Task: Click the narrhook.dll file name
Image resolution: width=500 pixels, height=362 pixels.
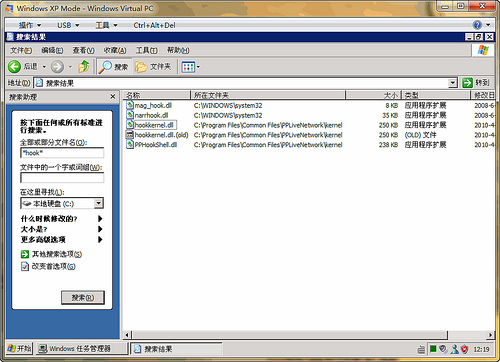Action: click(x=151, y=115)
